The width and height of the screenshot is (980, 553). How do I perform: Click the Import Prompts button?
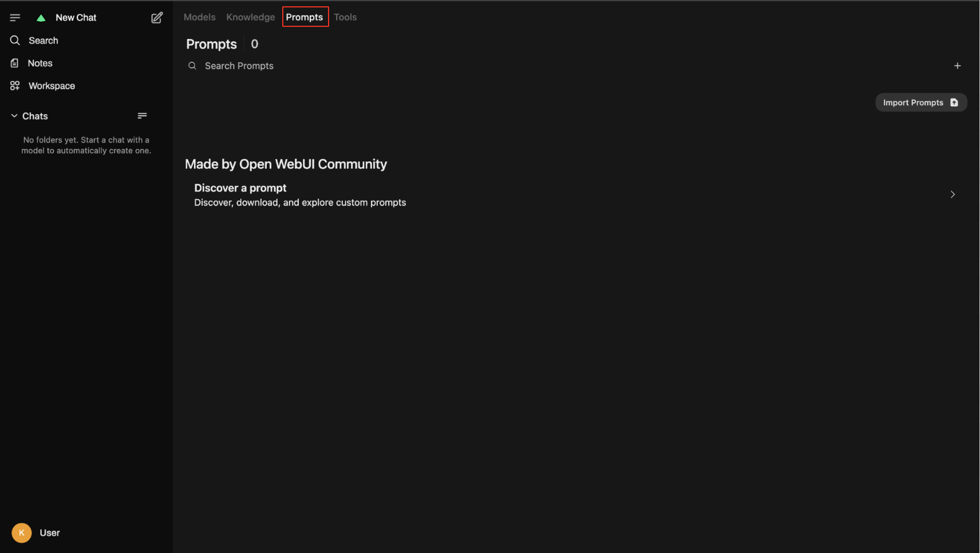coord(920,102)
